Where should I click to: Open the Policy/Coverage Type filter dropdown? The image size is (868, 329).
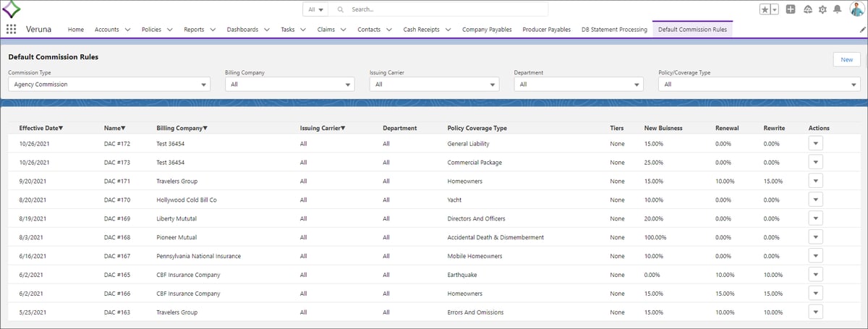click(x=759, y=85)
